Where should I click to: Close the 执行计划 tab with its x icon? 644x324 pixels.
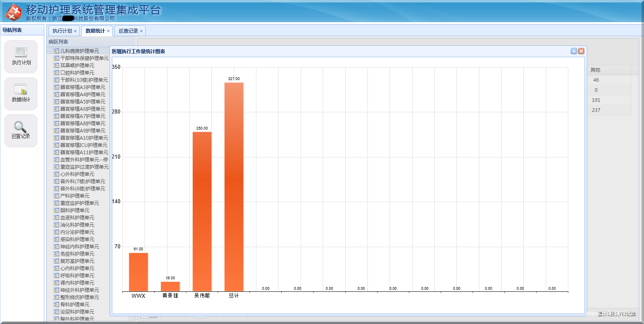point(75,31)
